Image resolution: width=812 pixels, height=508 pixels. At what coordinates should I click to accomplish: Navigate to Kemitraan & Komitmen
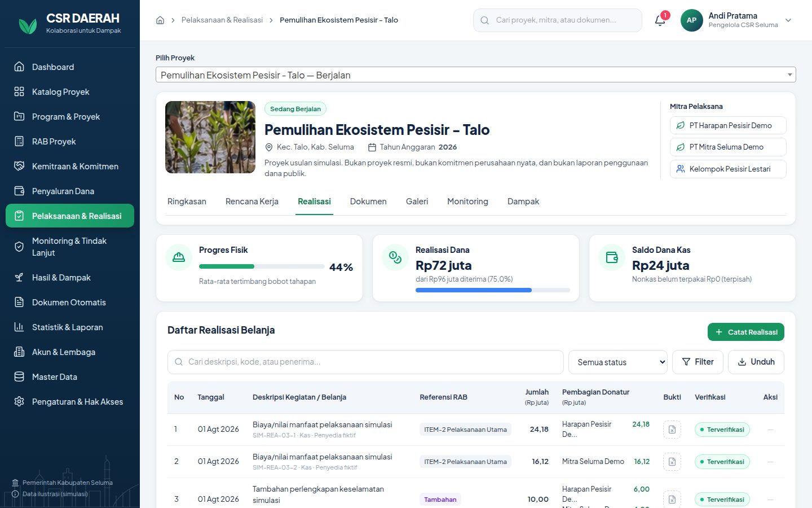[x=70, y=166]
